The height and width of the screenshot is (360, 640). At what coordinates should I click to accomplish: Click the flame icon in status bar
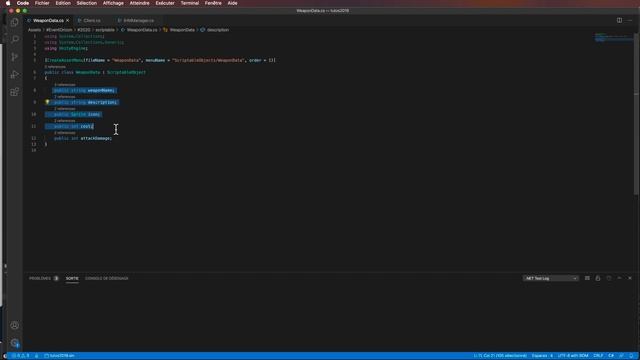36,356
